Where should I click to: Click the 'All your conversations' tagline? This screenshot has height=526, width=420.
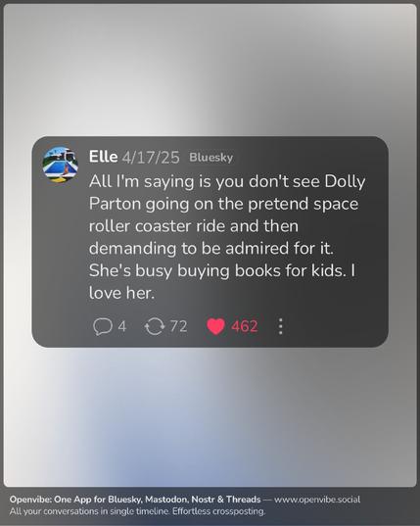(x=90, y=511)
